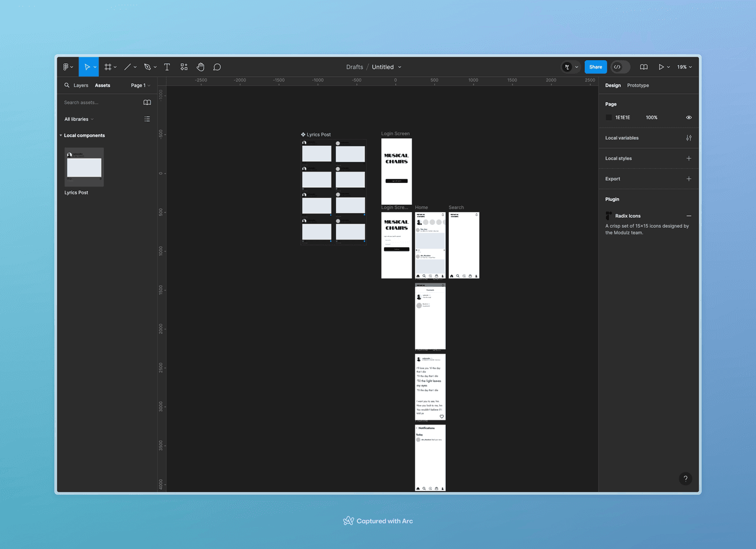Switch to the Prototype tab
756x549 pixels.
[638, 86]
